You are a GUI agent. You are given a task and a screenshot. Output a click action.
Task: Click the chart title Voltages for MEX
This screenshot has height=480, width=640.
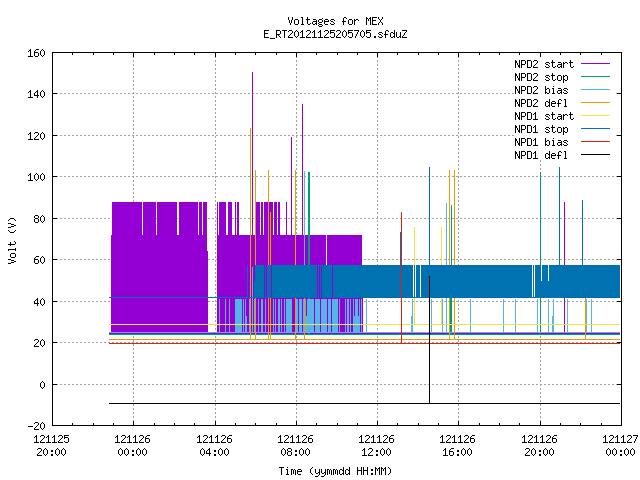tap(335, 21)
